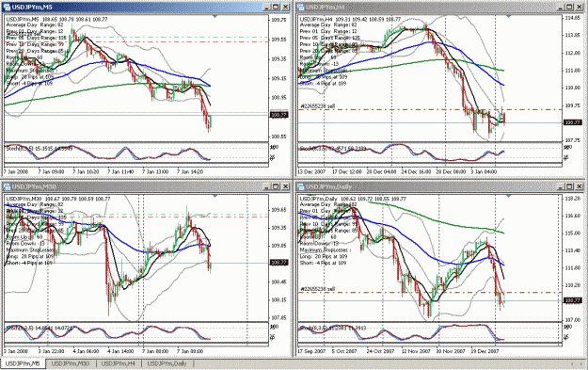The height and width of the screenshot is (370, 588).
Task: Maximize the USDJPYm,M5 chart window
Action: point(276,7)
